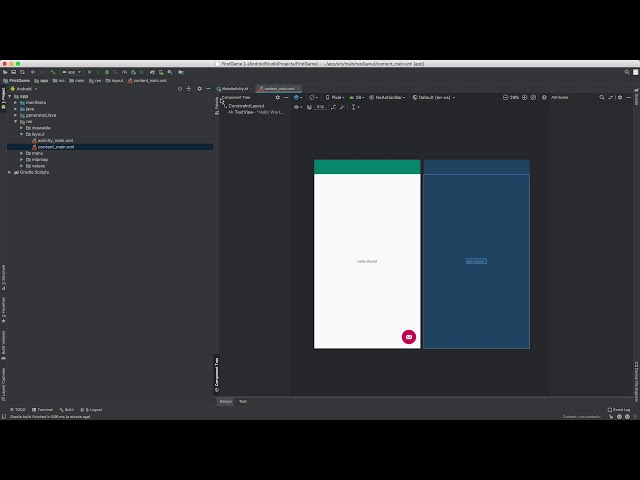
Task: Open the Logcat tool window
Action: 91,410
